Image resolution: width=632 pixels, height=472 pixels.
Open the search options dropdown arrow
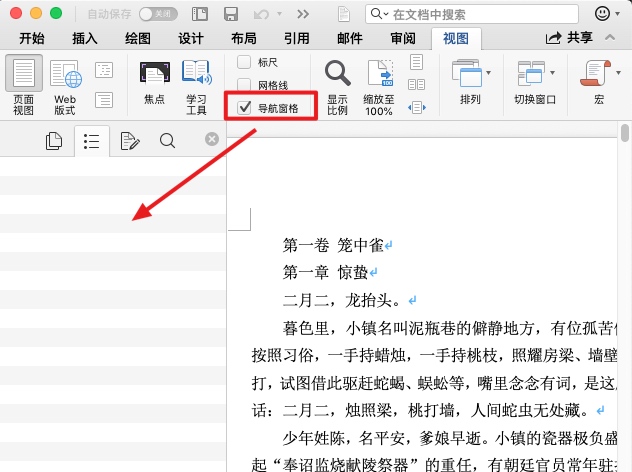(386, 15)
